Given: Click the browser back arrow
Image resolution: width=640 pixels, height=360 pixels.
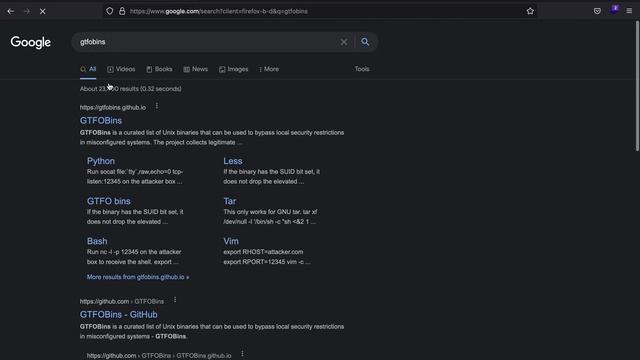Looking at the screenshot, I should [11, 11].
